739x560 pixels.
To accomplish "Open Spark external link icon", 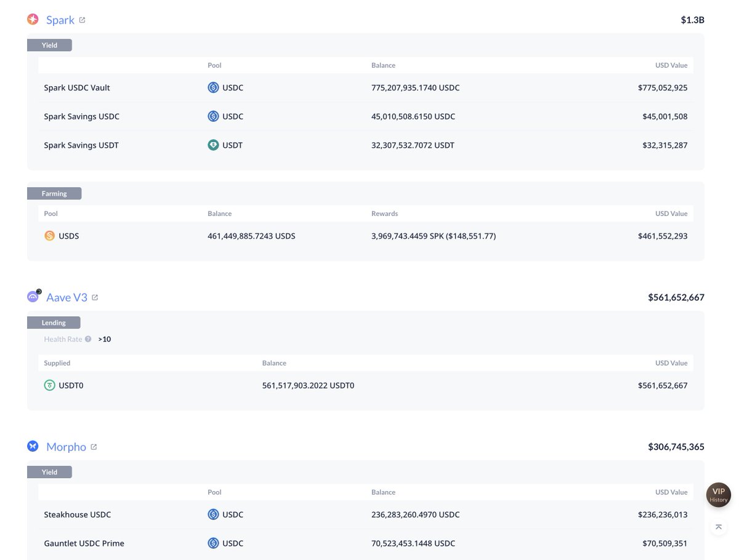I will click(x=83, y=20).
